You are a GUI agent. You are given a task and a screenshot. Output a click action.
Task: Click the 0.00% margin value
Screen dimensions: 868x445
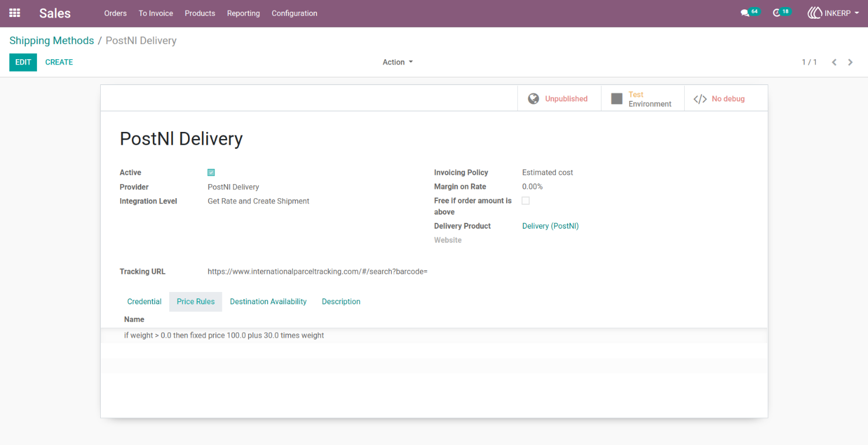[532, 186]
